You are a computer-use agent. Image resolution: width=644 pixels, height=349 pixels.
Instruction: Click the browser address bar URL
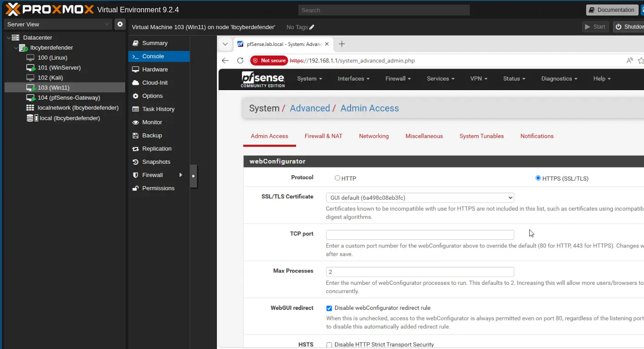[x=352, y=61]
